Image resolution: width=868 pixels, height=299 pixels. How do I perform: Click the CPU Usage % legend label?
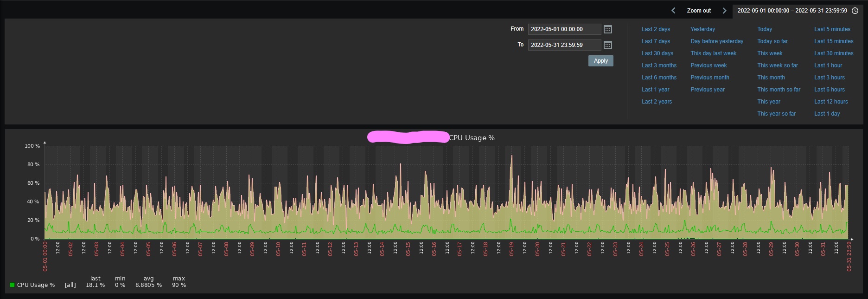(x=36, y=285)
